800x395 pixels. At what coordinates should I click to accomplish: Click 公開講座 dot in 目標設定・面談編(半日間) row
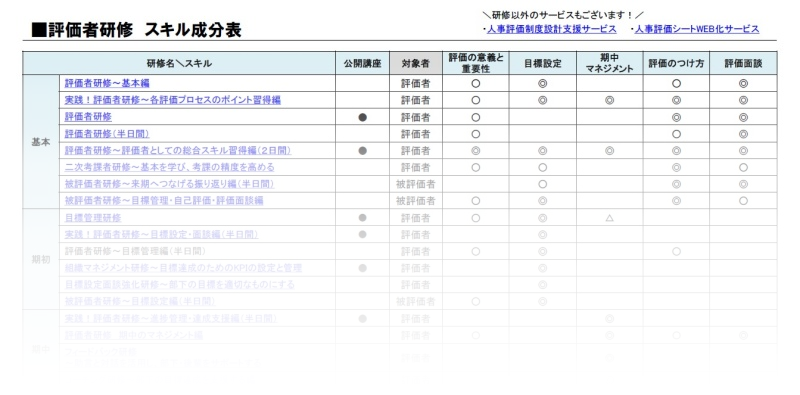click(363, 235)
